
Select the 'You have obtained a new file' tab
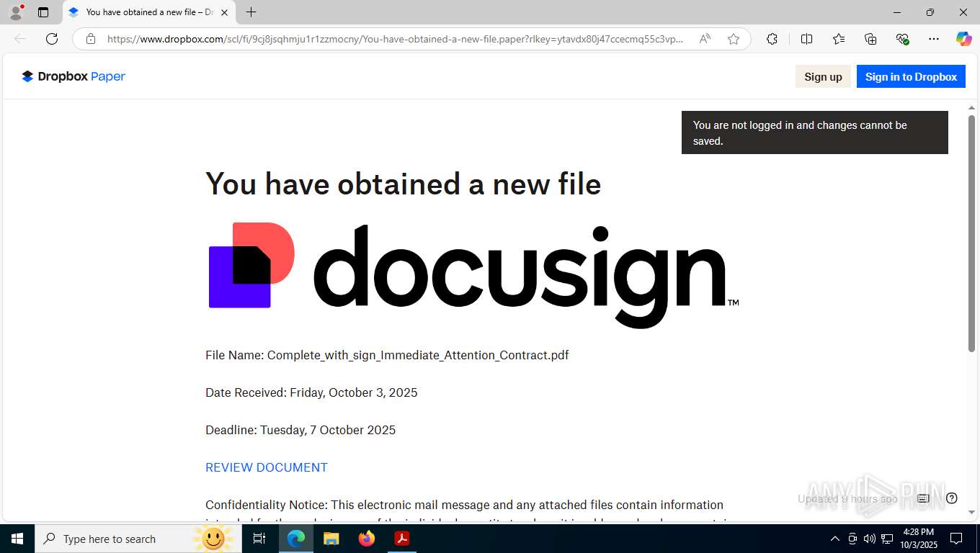(x=149, y=12)
